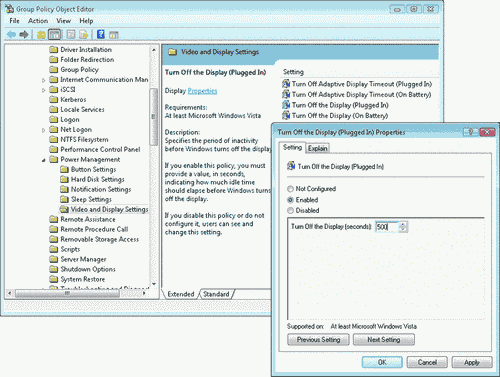Image resolution: width=500 pixels, height=377 pixels.
Task: Select the Driver Installation folder icon
Action: (53, 50)
